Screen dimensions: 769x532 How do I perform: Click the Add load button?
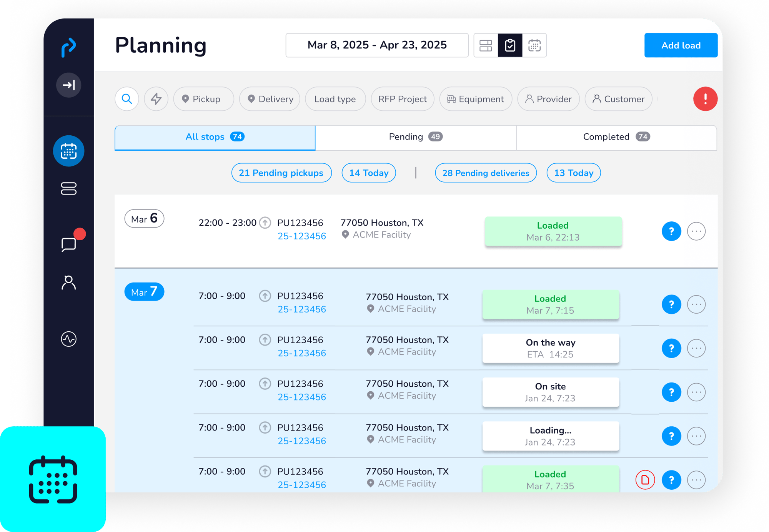(681, 45)
